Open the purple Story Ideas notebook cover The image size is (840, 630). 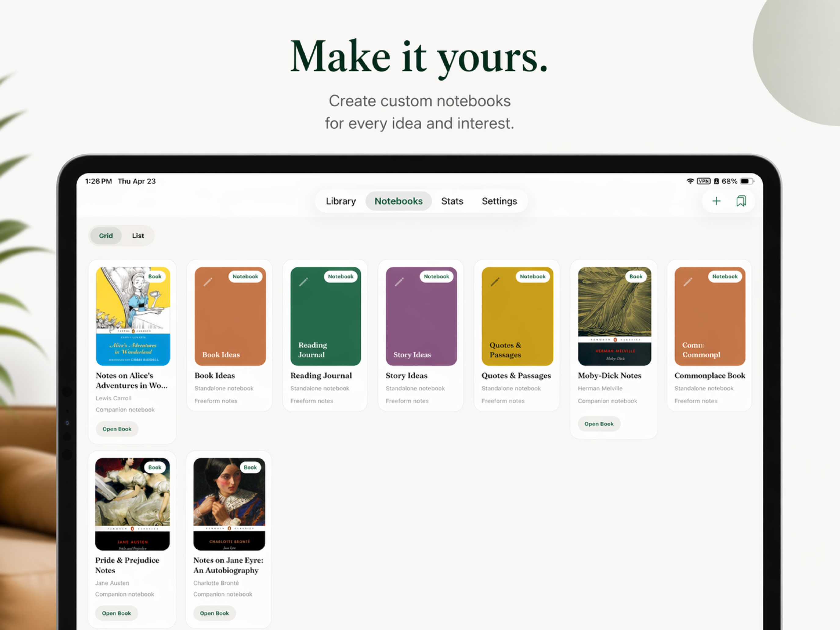coord(421,316)
